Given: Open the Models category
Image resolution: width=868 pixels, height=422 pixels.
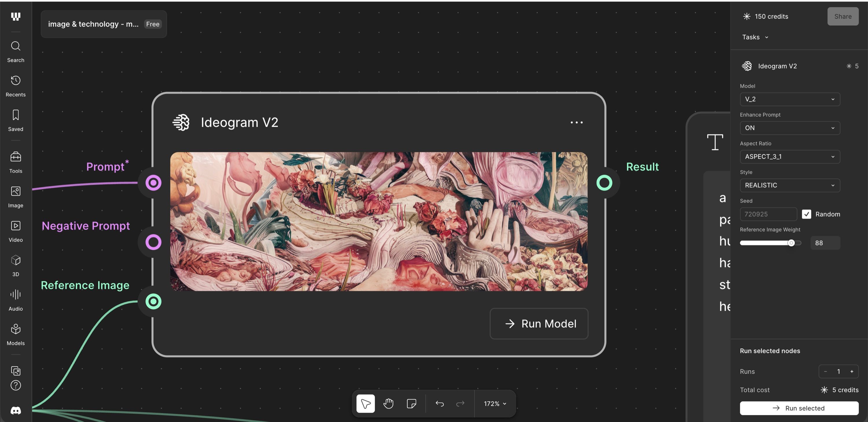Looking at the screenshot, I should pos(16,334).
